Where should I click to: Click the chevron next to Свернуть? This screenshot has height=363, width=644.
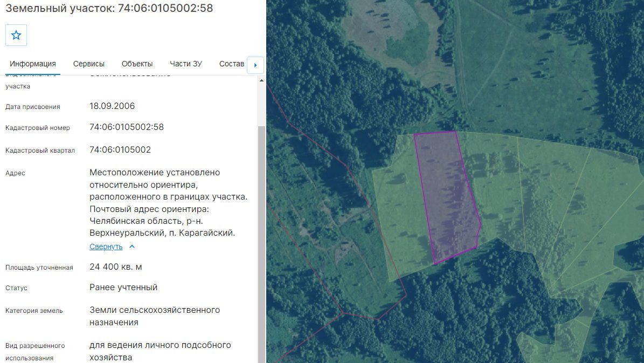[x=132, y=246]
